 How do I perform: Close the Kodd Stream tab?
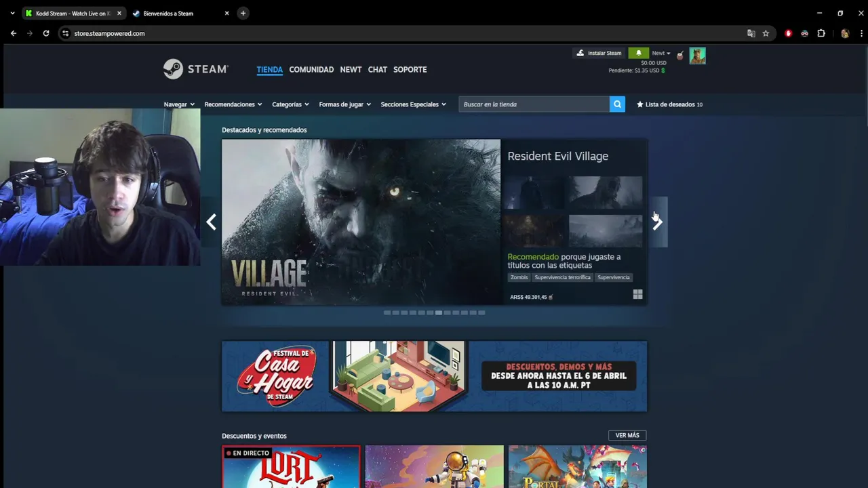[119, 13]
